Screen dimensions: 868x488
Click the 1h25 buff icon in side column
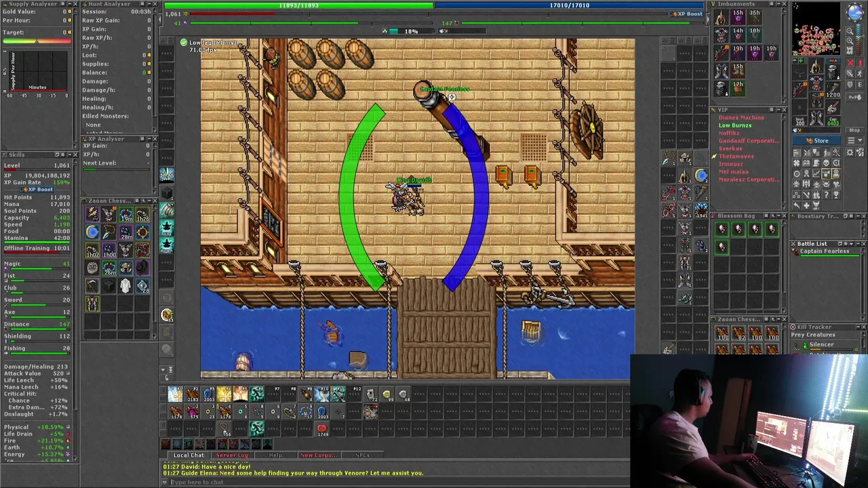click(166, 176)
